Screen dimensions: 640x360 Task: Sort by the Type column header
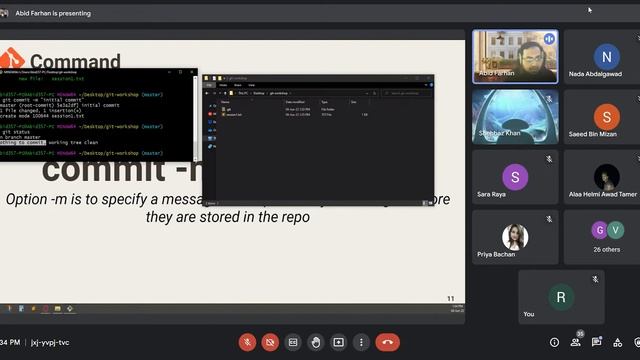click(x=324, y=102)
